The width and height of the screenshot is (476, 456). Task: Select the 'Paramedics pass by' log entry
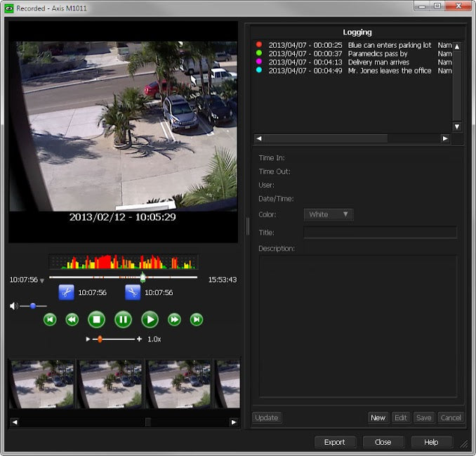click(x=377, y=53)
